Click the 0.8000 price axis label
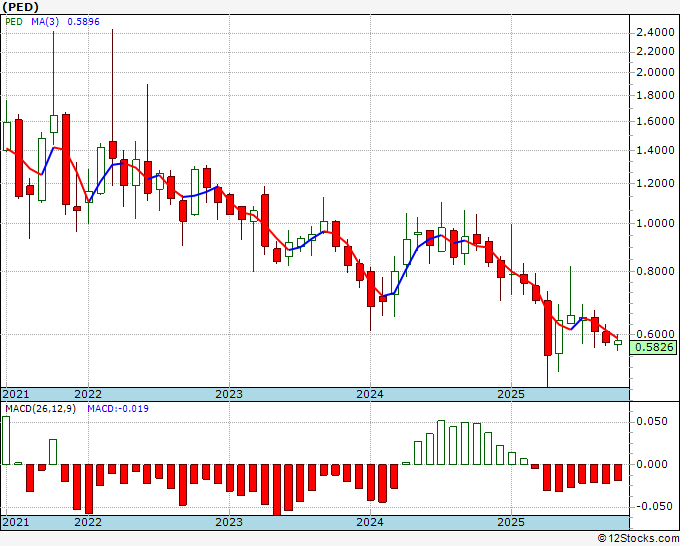 655,271
